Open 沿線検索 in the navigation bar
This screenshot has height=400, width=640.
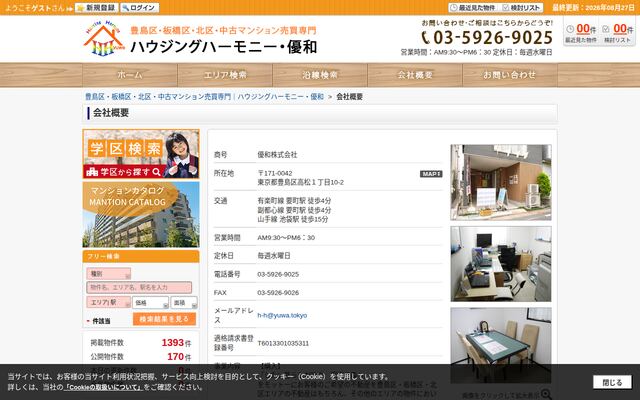coord(320,75)
